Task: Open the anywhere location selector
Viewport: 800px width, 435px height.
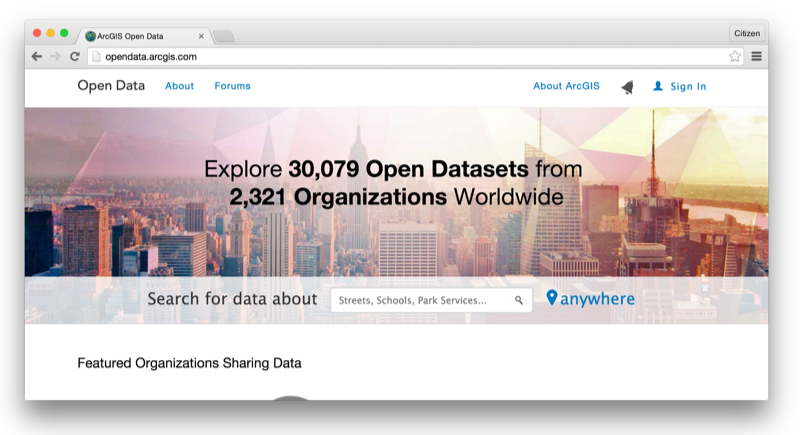Action: 597,299
